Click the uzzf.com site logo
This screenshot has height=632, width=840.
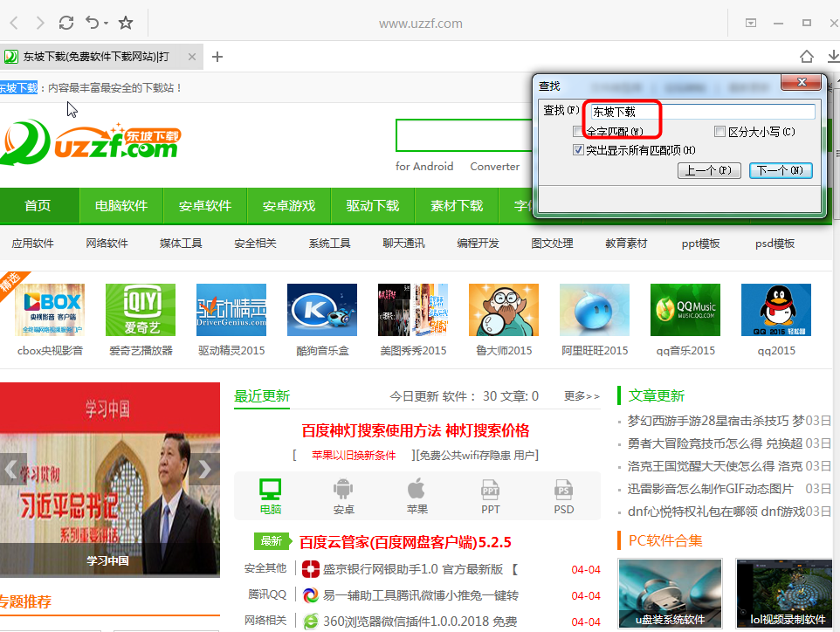91,142
